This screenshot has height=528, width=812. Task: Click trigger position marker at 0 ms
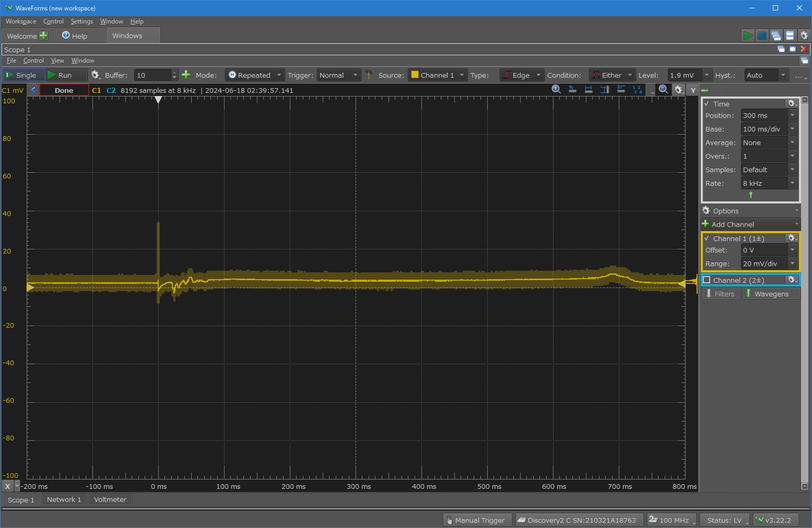tap(158, 100)
